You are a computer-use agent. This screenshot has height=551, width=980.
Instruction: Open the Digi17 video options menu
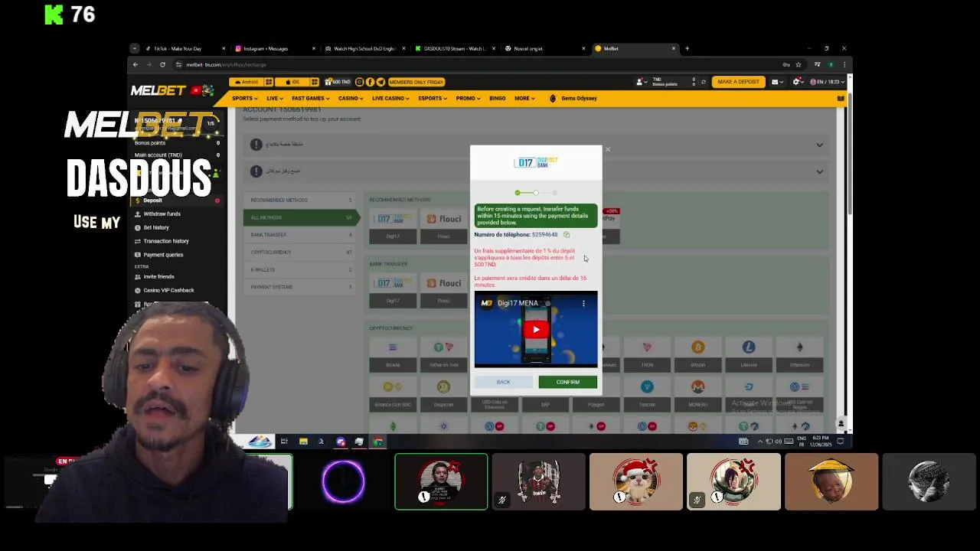(x=583, y=303)
